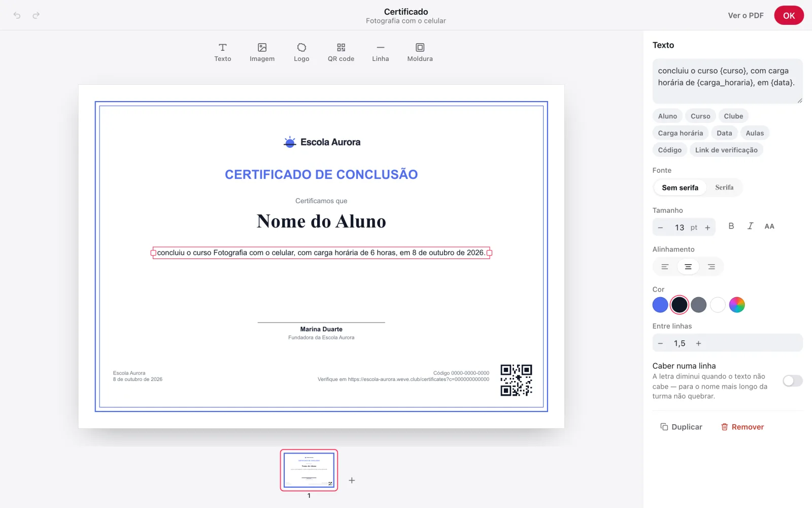Enable Caber numa linha switch
Screen dimensions: 812x508
coord(792,380)
